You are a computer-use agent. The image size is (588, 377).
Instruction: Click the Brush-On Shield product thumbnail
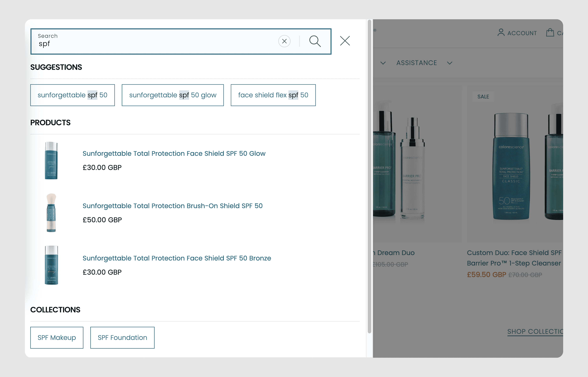pos(51,213)
